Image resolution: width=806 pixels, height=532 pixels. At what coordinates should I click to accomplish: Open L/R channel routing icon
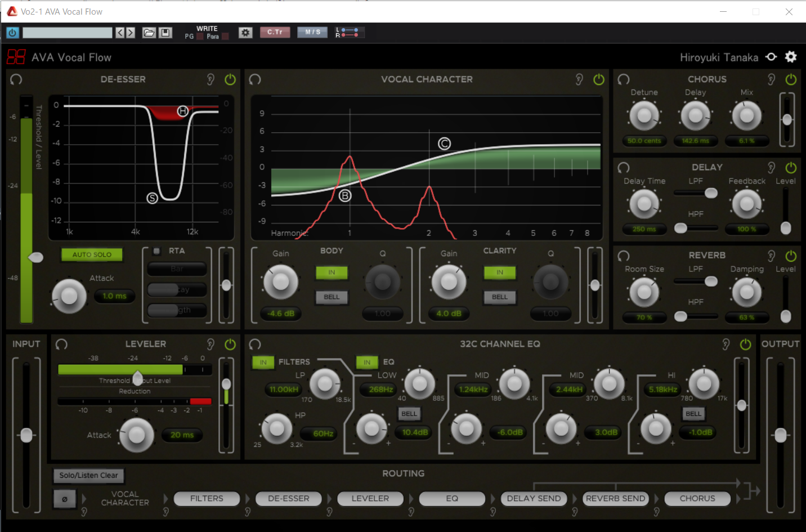pos(350,33)
